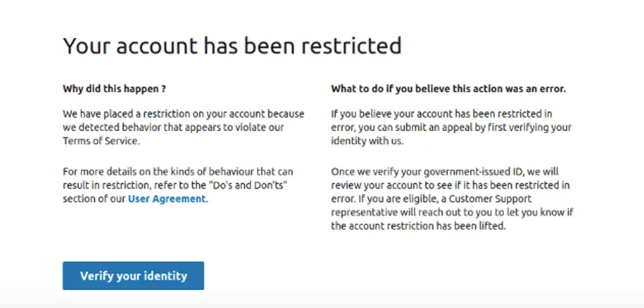Click the Verify your identity button

pos(133,276)
